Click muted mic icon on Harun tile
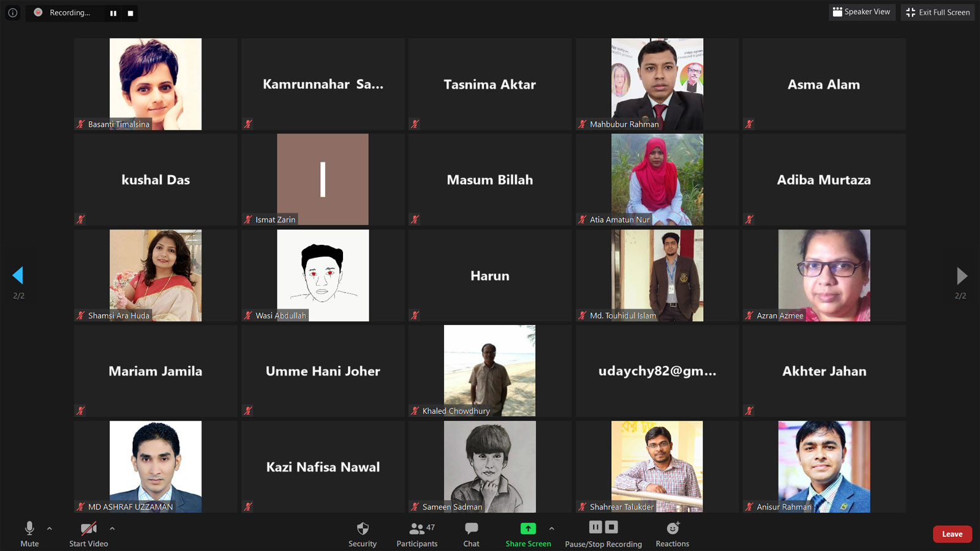Screen dimensions: 980x551 pos(415,315)
